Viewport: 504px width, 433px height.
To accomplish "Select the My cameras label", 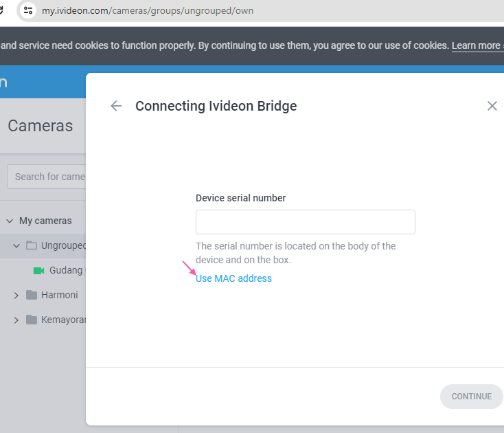I will (x=45, y=221).
